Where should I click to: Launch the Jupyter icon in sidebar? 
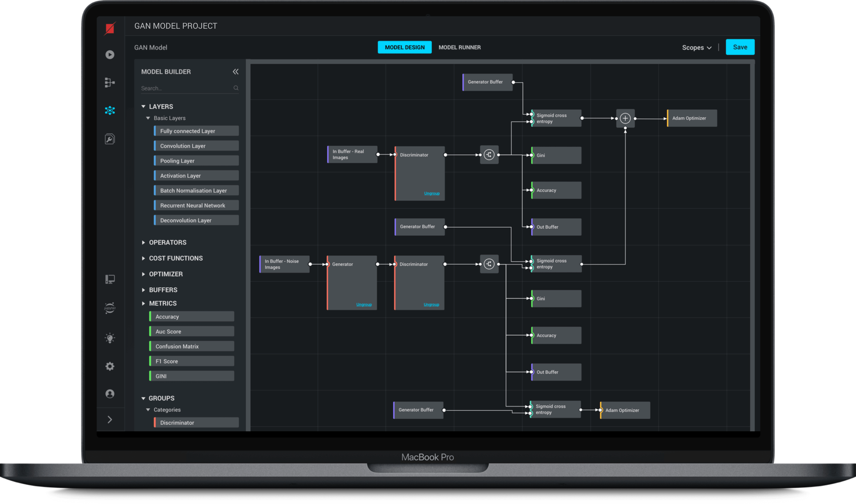(x=110, y=308)
